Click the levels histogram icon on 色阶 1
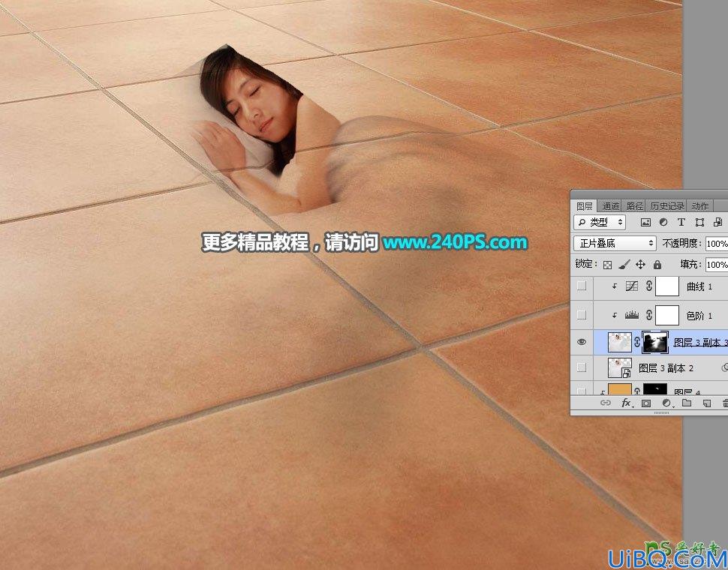Screen dimensions: 728x570 point(631,316)
